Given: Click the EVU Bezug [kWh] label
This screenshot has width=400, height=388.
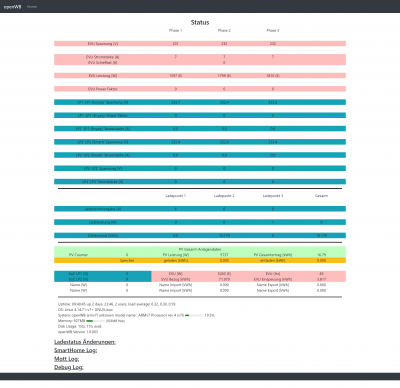Looking at the screenshot, I should pos(176,279).
